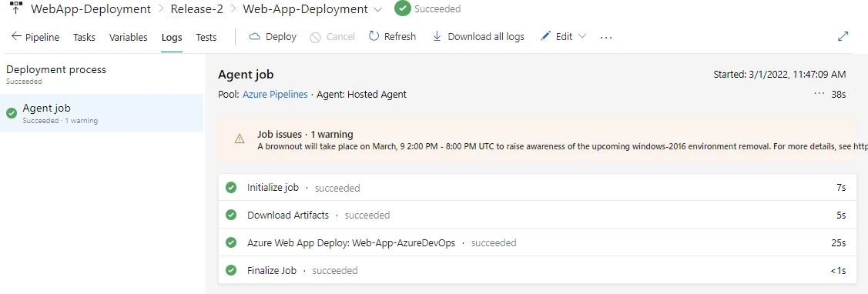
Task: Open the Azure Pipelines pool link
Action: click(x=275, y=95)
